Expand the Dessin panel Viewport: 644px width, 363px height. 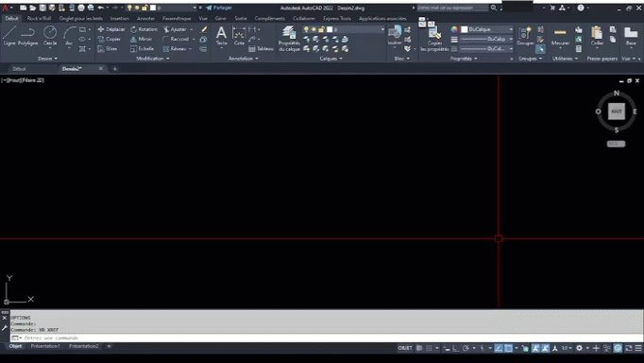click(47, 59)
